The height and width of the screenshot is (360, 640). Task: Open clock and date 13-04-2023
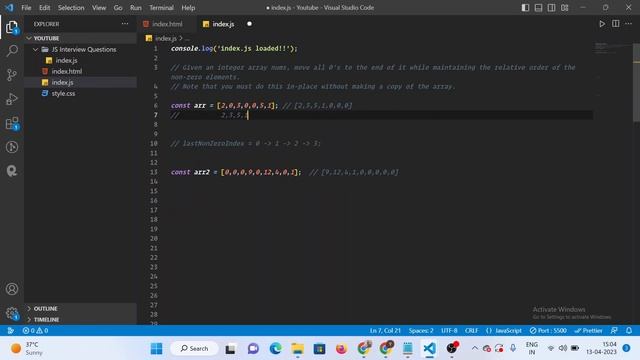click(x=601, y=348)
